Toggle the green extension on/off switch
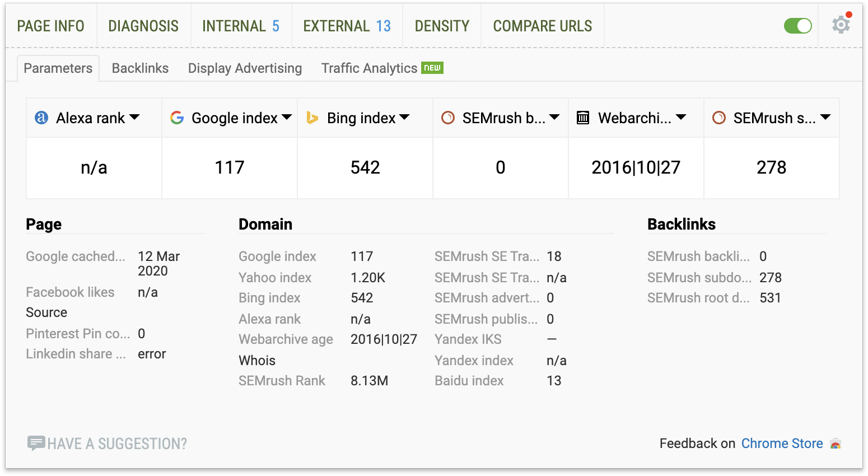Screen dimensions: 868x476 click(x=797, y=26)
